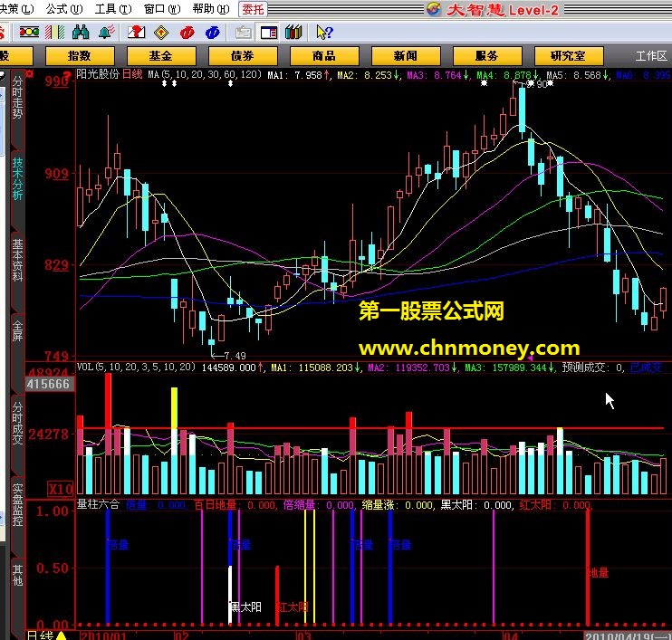The width and height of the screenshot is (672, 640).
Task: Click the 指数 category button
Action: 80,56
